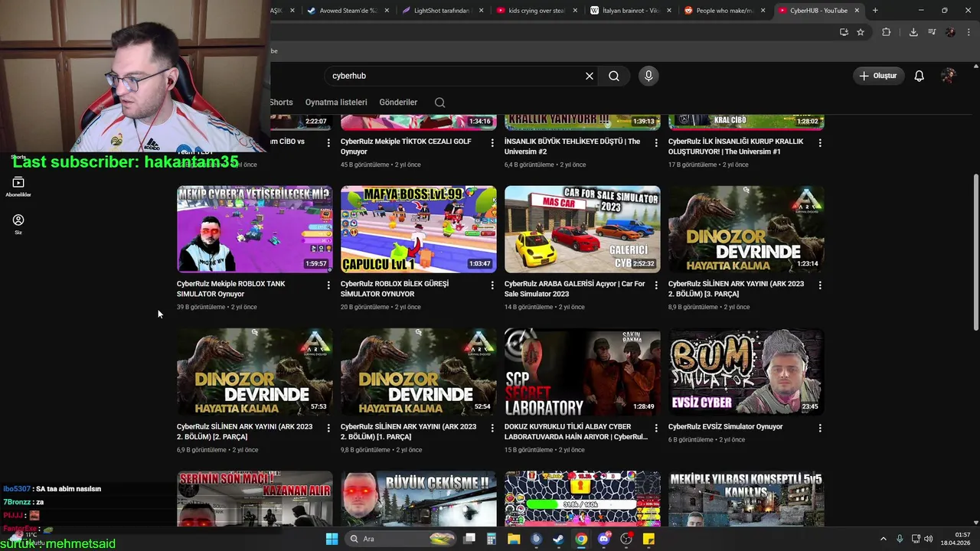Open the BUM Simulator EVSİZ CYBER thumbnail
Viewport: 980px width, 551px height.
(x=746, y=372)
